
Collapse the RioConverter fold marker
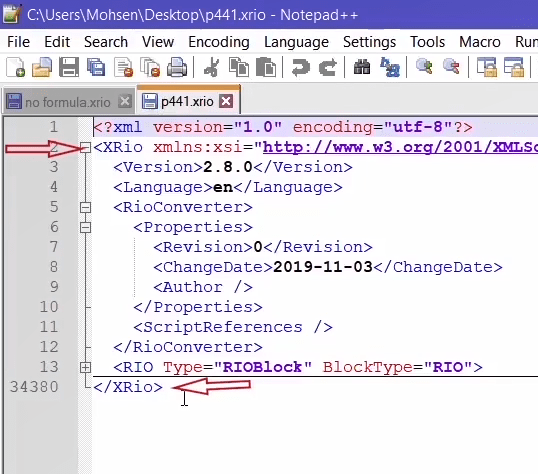[85, 207]
